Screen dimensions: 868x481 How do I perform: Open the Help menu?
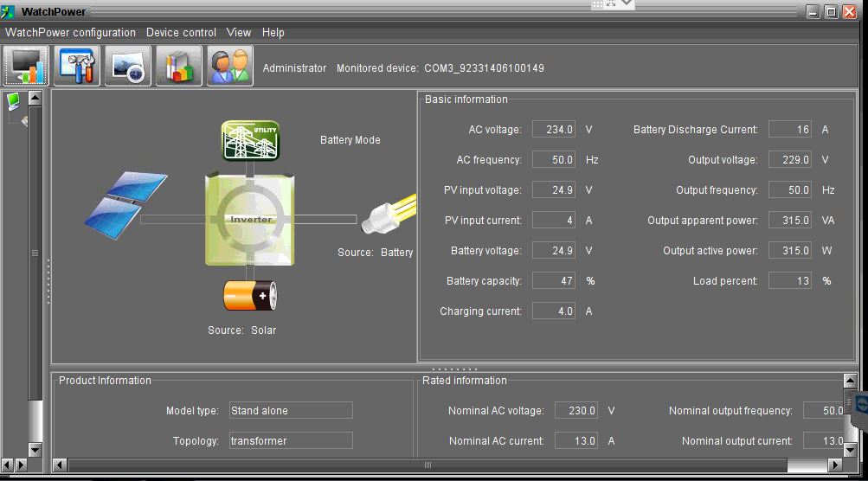click(273, 33)
